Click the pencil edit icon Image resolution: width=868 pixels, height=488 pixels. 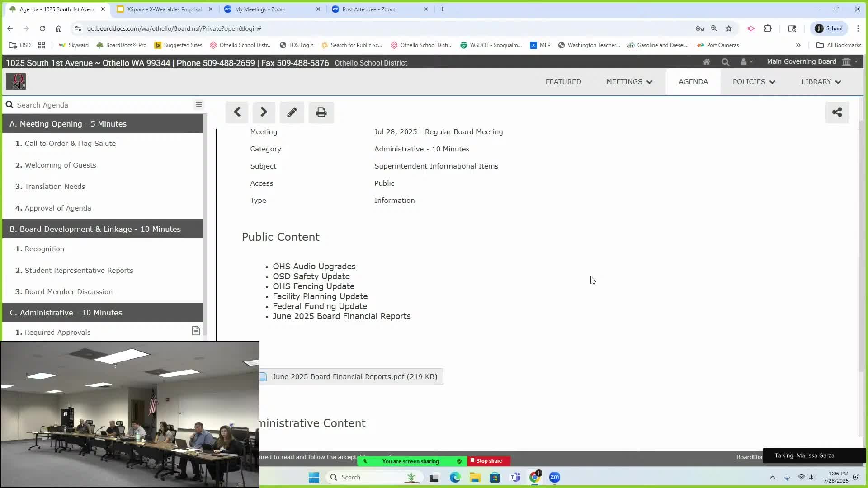pyautogui.click(x=292, y=112)
